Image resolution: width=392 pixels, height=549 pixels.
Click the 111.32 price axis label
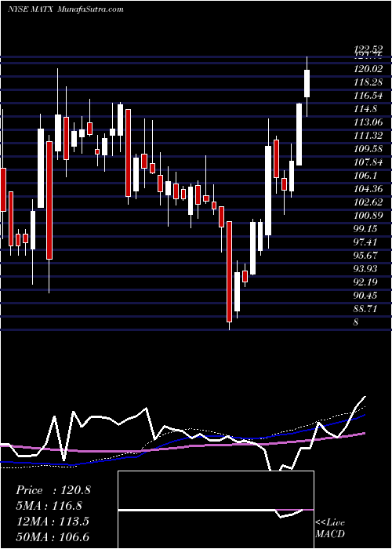pyautogui.click(x=368, y=136)
